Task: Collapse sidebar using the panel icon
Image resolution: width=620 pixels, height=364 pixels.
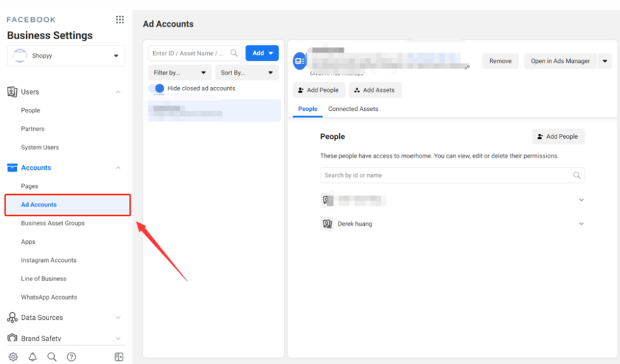Action: pyautogui.click(x=119, y=357)
